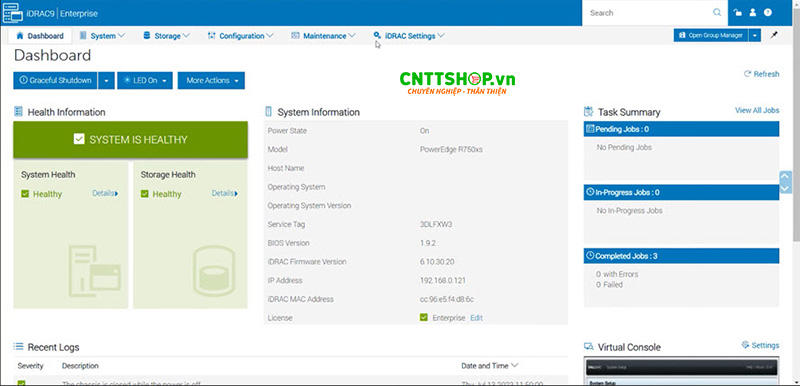The width and height of the screenshot is (800, 386).
Task: Click the Graceful Shutdown button
Action: tap(55, 81)
